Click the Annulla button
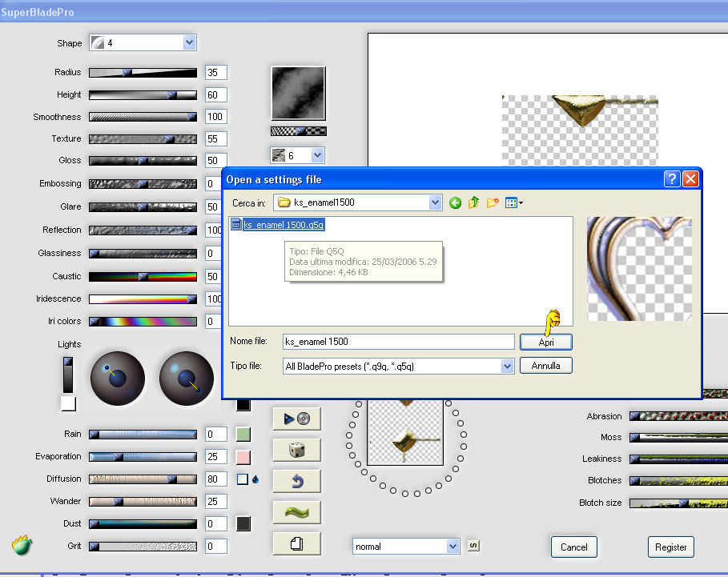 tap(545, 366)
